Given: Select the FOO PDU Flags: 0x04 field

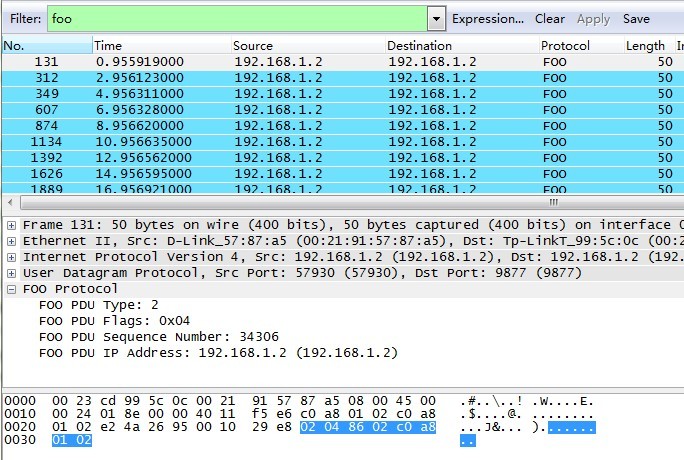Looking at the screenshot, I should [x=114, y=321].
